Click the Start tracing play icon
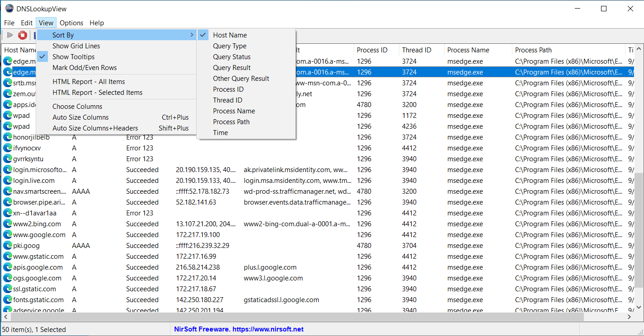 [9, 35]
